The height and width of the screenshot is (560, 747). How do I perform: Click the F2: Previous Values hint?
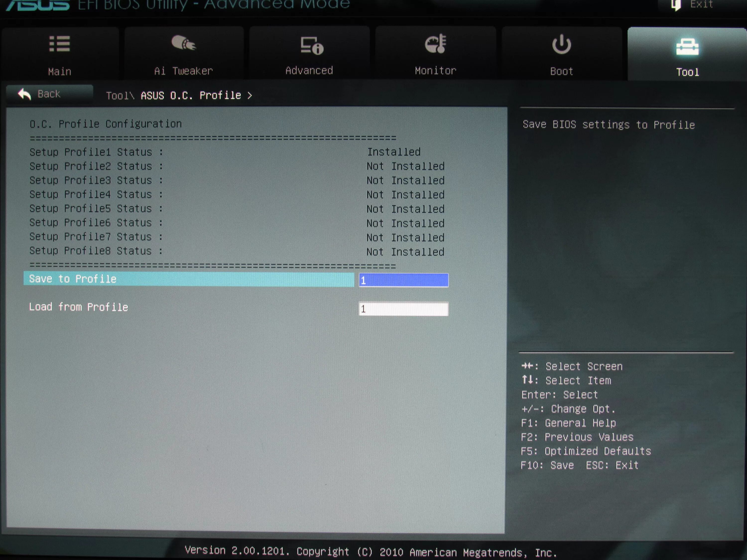click(x=577, y=437)
